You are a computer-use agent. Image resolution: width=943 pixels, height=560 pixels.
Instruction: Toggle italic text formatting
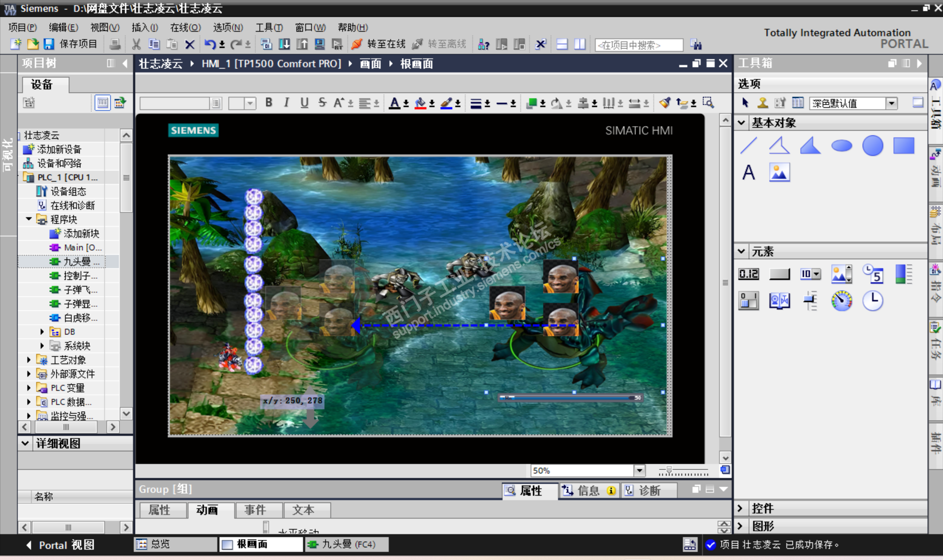286,102
